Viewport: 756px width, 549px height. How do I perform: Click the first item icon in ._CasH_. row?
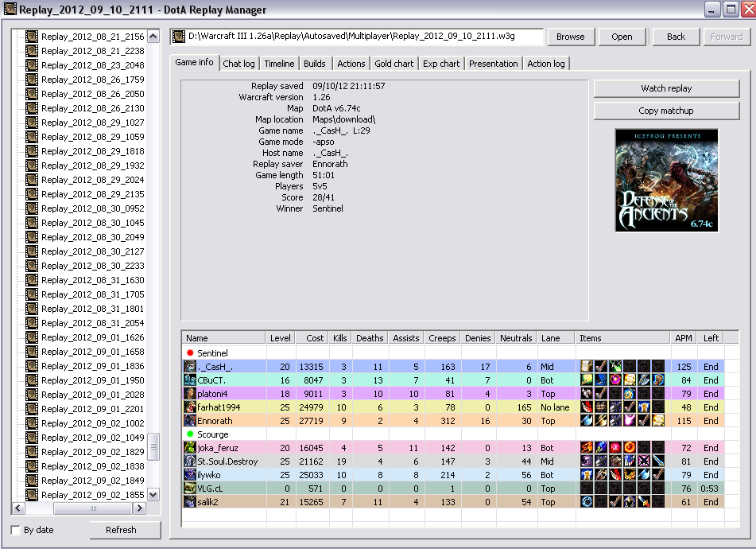point(587,367)
